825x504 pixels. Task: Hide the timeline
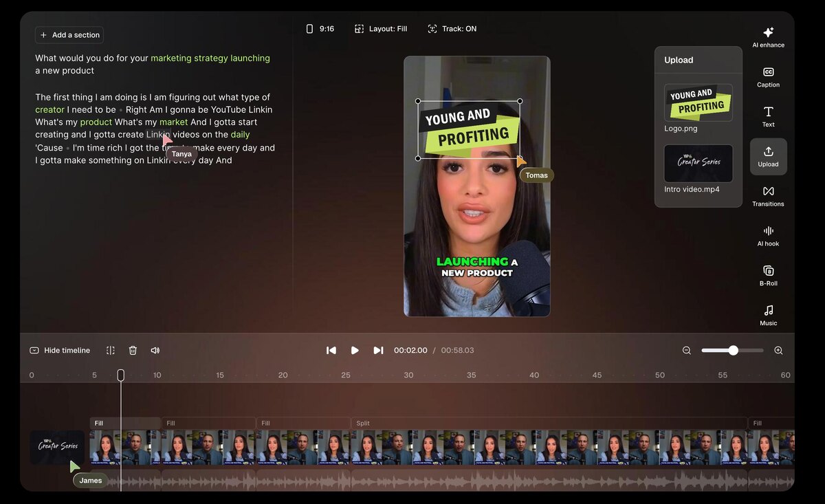click(60, 351)
